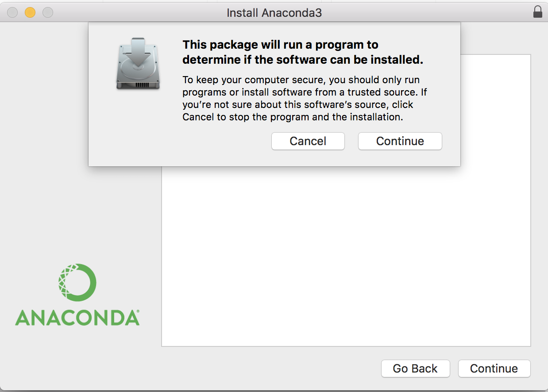548x392 pixels.
Task: Click the installer's bottom Continue button
Action: coord(494,369)
